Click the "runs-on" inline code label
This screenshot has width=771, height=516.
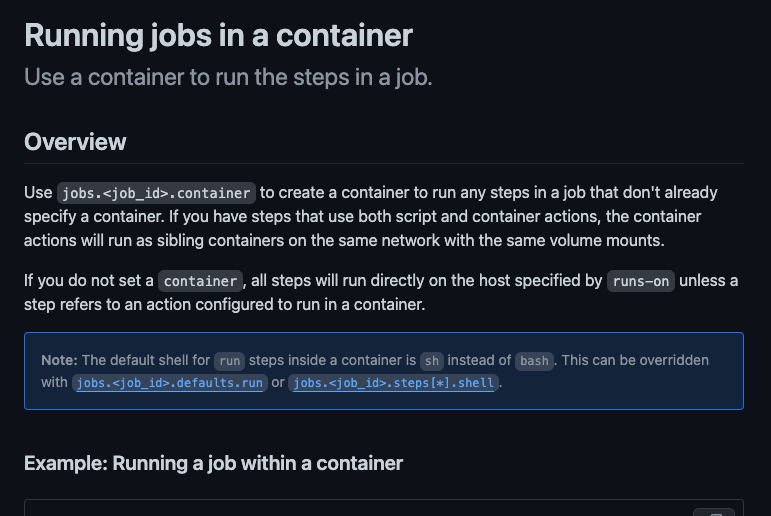pos(641,281)
